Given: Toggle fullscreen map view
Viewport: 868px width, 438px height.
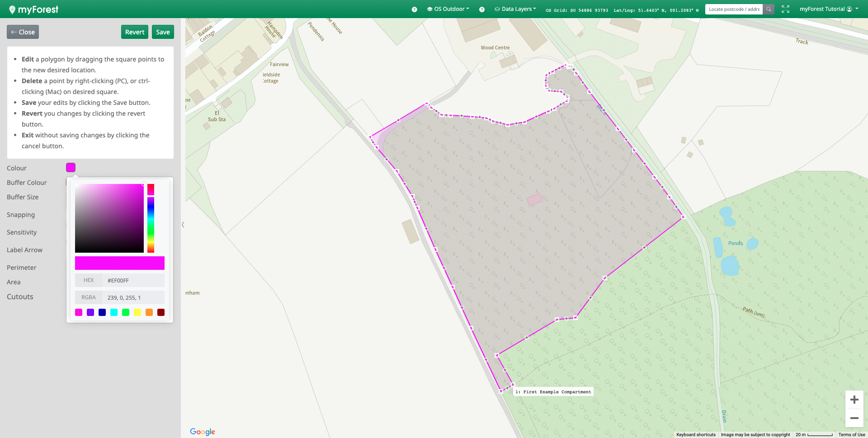Looking at the screenshot, I should tap(785, 9).
